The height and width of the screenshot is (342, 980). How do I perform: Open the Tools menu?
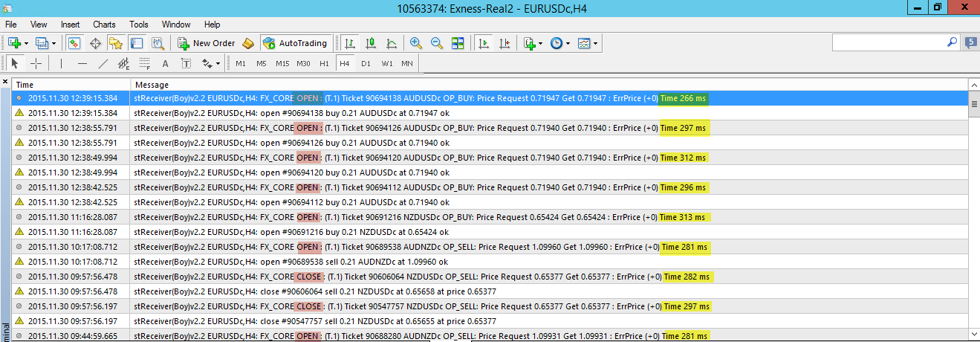point(138,25)
